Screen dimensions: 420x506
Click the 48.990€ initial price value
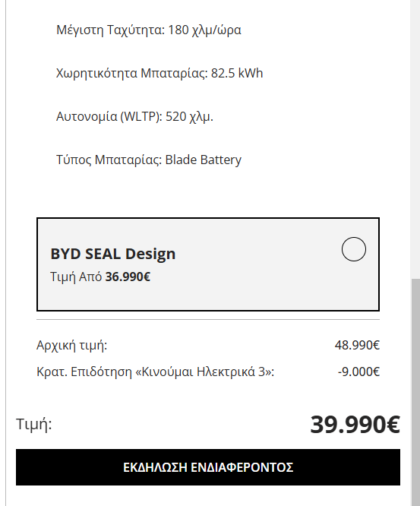(357, 345)
